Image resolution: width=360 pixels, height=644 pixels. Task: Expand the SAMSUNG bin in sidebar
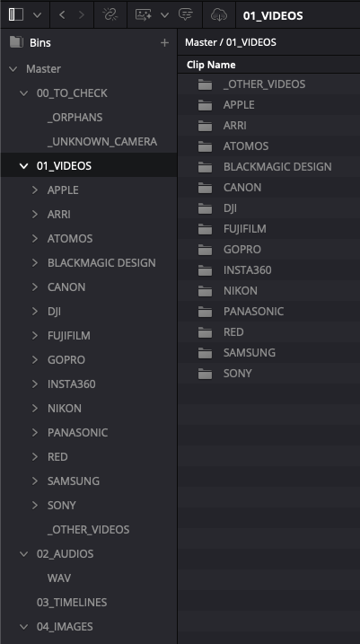pos(35,481)
